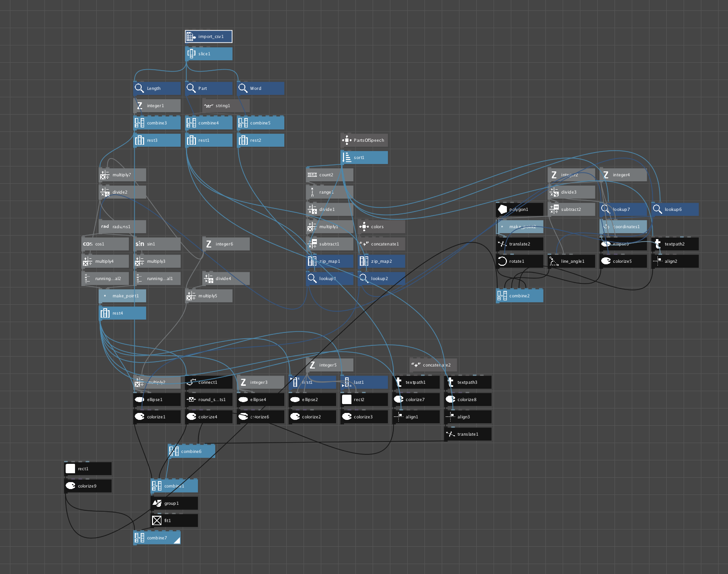
Task: Click the magnifier icon on the Length node
Action: coord(139,88)
